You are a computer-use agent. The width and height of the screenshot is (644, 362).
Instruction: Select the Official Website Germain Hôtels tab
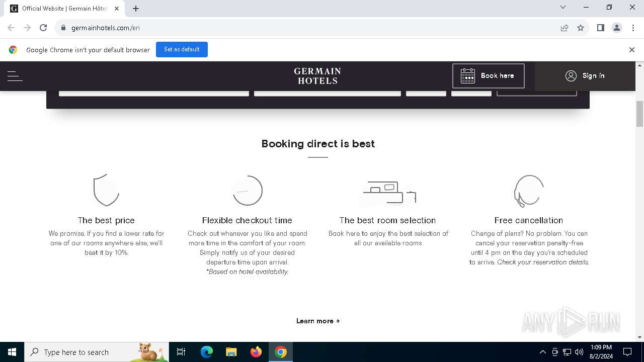click(64, 9)
